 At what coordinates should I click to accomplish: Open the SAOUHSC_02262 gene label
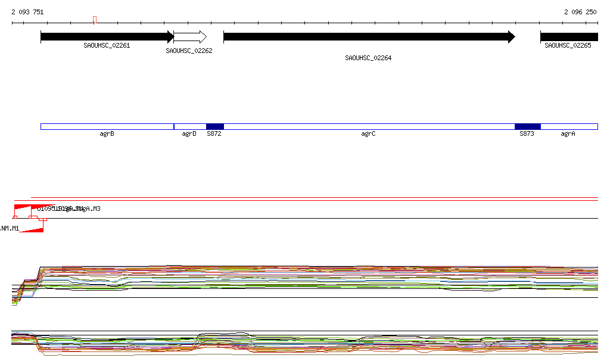189,51
